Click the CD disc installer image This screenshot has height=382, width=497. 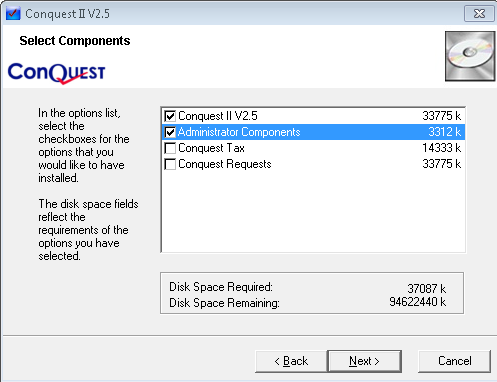tap(470, 56)
